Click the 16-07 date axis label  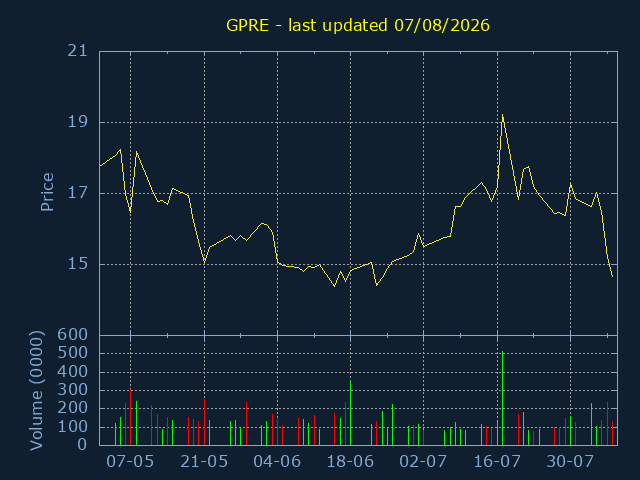tap(497, 462)
